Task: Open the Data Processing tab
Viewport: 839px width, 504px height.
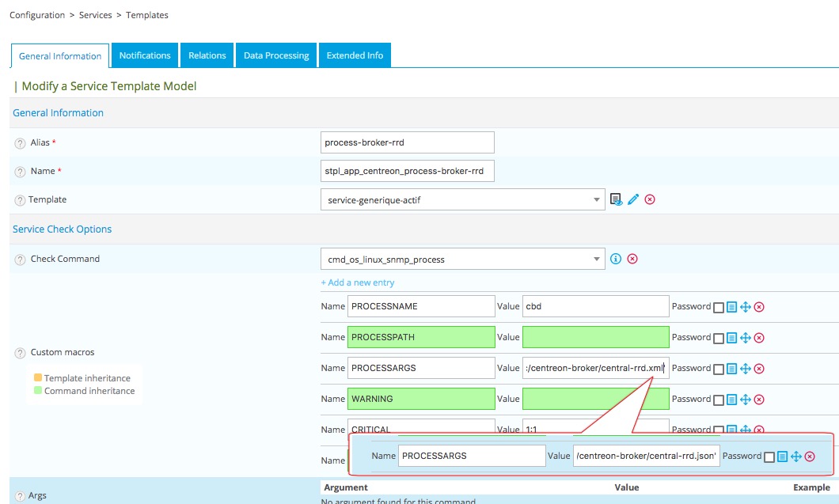Action: tap(276, 55)
